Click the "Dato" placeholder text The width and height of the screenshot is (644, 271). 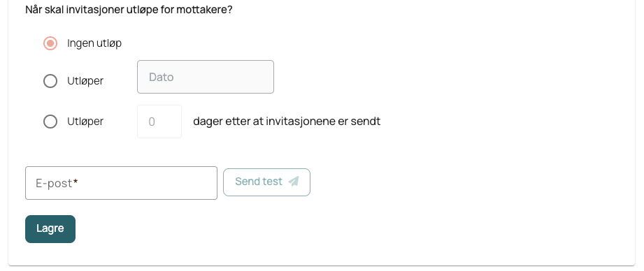click(161, 77)
